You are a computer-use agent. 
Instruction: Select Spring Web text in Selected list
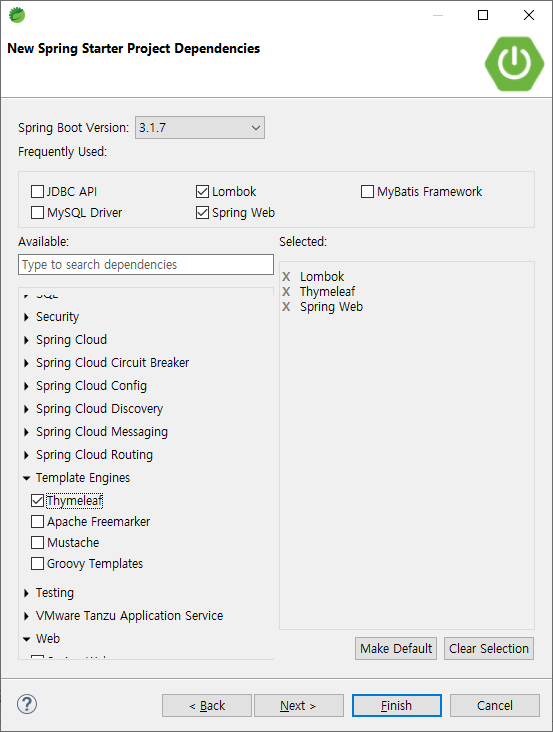[x=331, y=307]
